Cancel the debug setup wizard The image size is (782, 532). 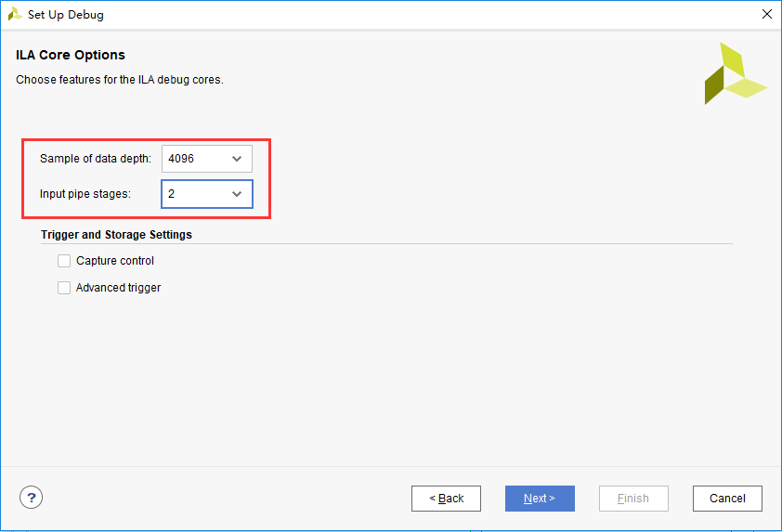(727, 498)
